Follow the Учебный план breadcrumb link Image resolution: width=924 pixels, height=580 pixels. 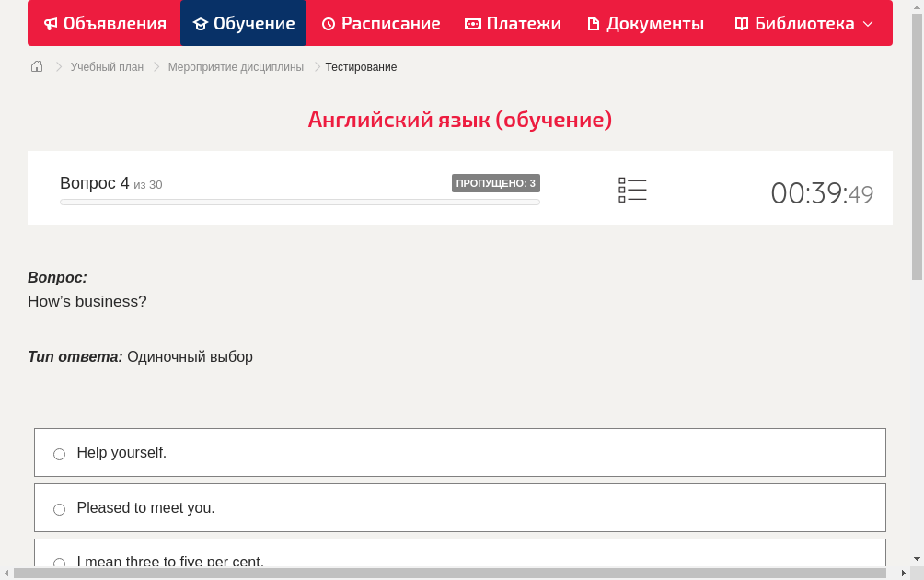tap(107, 67)
